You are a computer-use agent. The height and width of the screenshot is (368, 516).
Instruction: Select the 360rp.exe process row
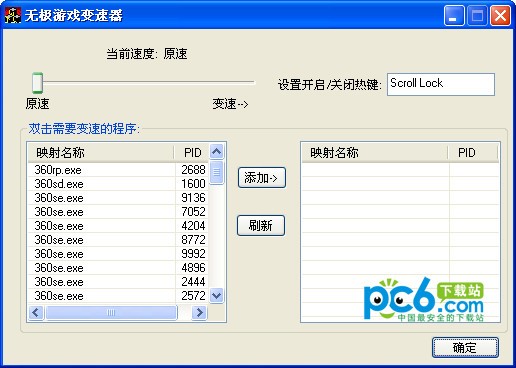[x=118, y=170]
